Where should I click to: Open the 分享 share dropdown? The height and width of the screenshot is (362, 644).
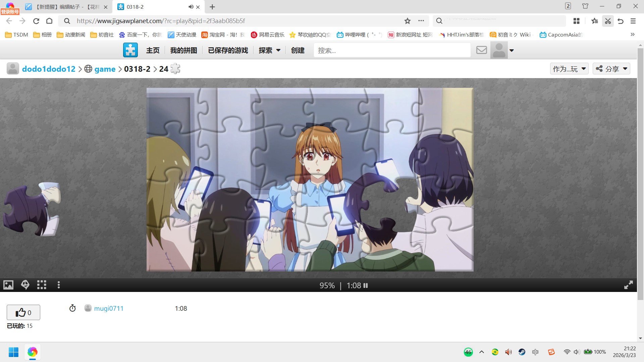(611, 69)
